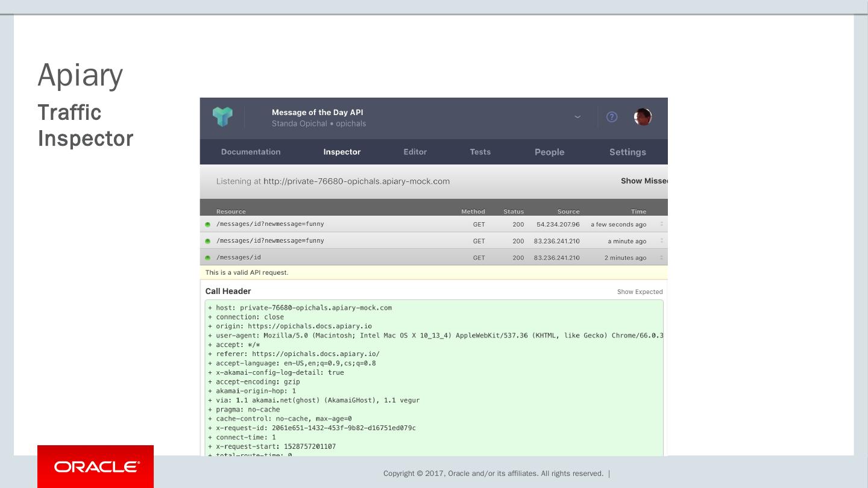Click the private-76680 mock server URL
This screenshot has width=868, height=488.
coord(357,181)
